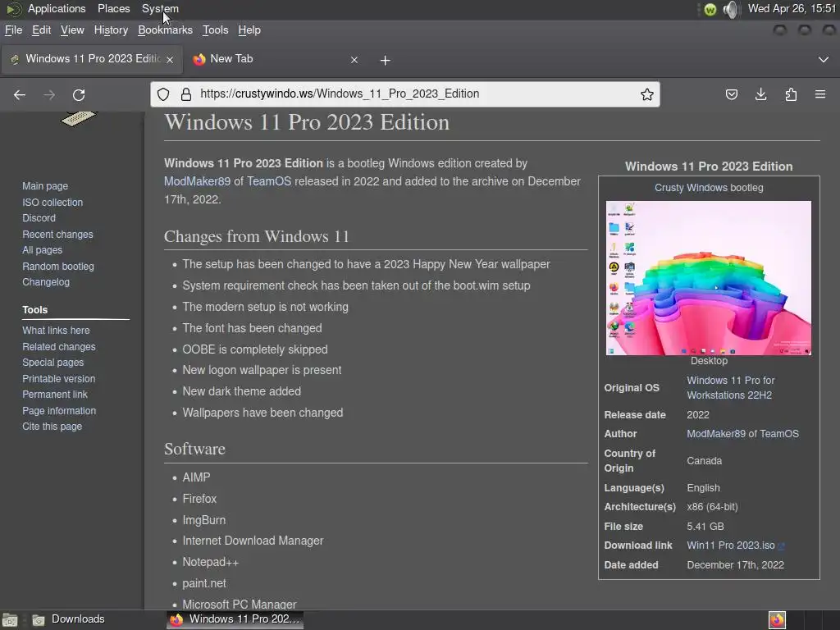Open the System menu
The image size is (840, 630).
(160, 8)
